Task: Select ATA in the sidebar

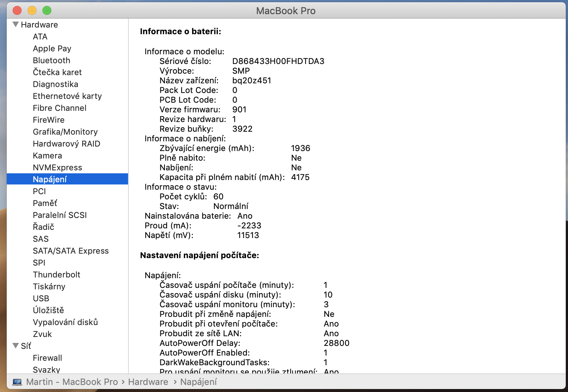Action: 40,36
